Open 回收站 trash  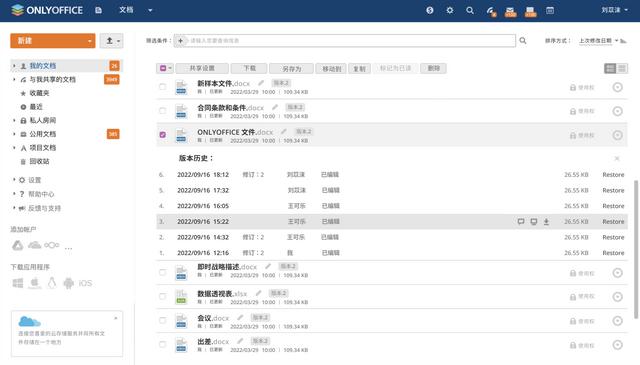click(x=39, y=162)
